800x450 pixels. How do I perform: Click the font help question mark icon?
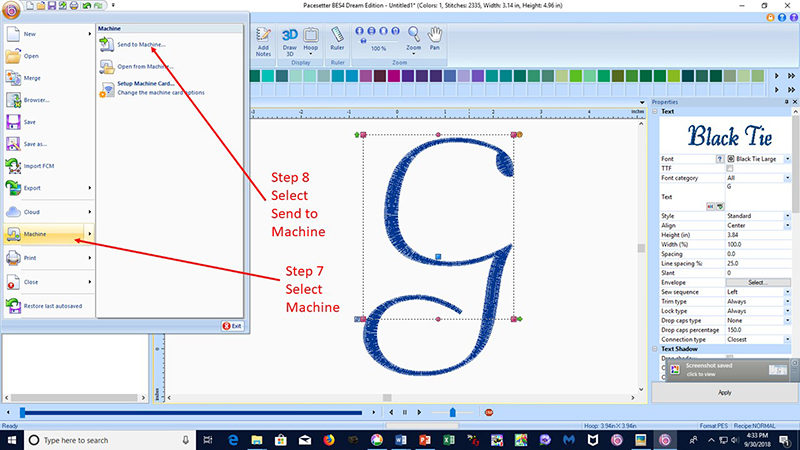719,159
